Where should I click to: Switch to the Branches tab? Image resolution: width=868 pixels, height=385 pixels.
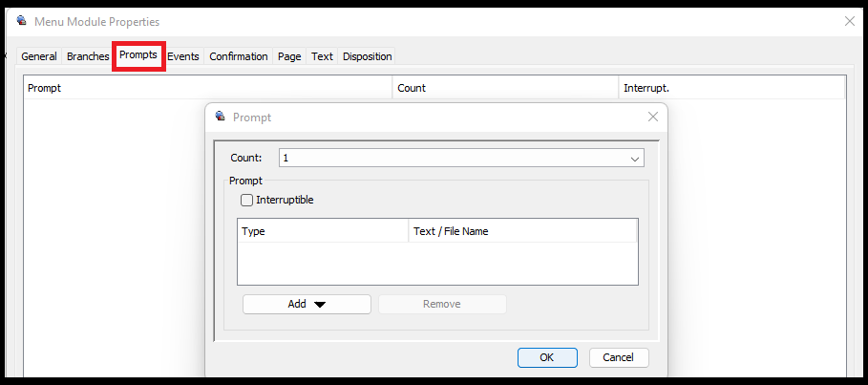[88, 56]
